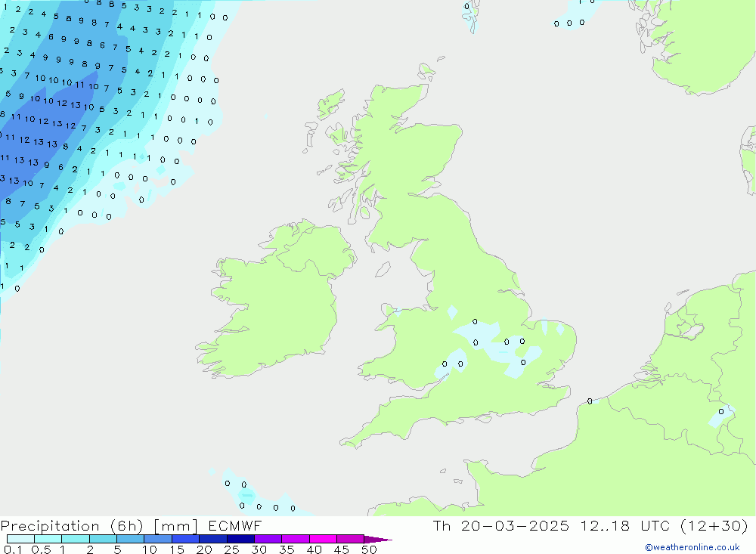756x554 pixels.
Task: Select the 0.5–1 mm legend swatch
Action: tap(48, 539)
